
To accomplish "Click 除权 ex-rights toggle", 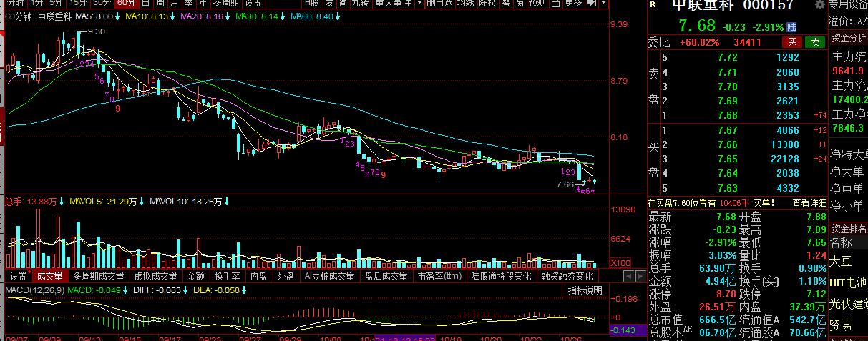I will click(487, 4).
